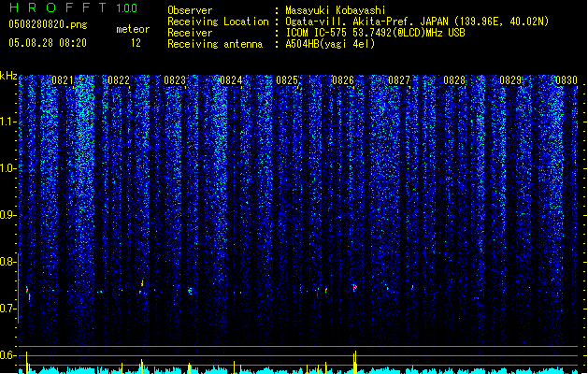Click the 0827 time marker
This screenshot has width=588, height=374.
tap(398, 80)
